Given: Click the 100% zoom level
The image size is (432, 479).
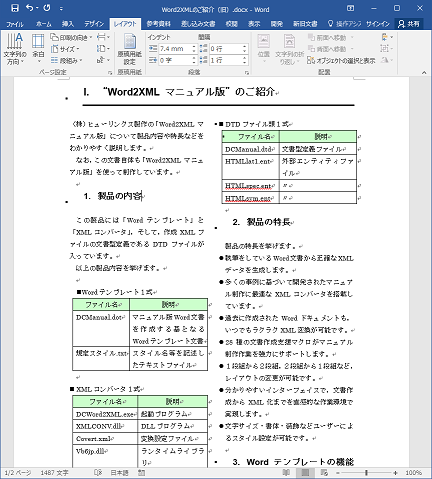Looking at the screenshot, I should point(414,473).
